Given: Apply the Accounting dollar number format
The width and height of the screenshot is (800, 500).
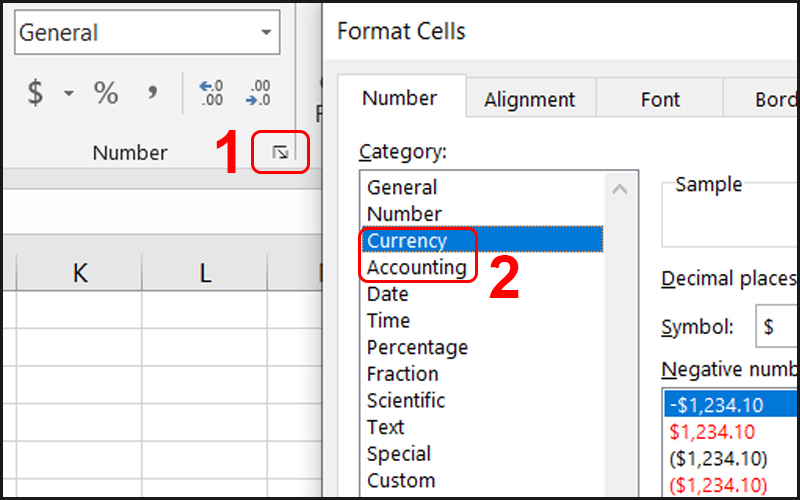Looking at the screenshot, I should (35, 93).
